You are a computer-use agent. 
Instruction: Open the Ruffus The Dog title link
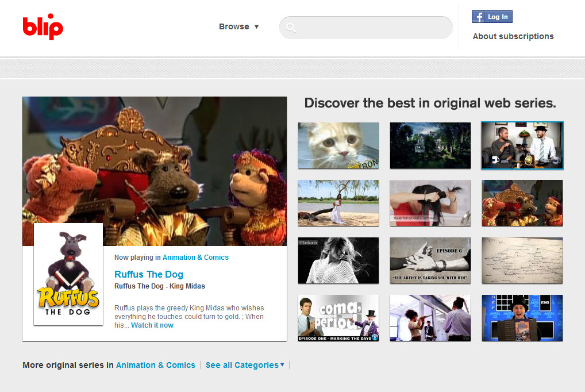tap(148, 274)
